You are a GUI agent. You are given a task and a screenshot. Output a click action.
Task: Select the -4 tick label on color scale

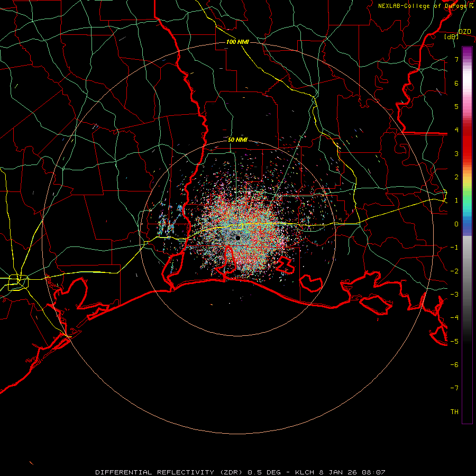[454, 317]
